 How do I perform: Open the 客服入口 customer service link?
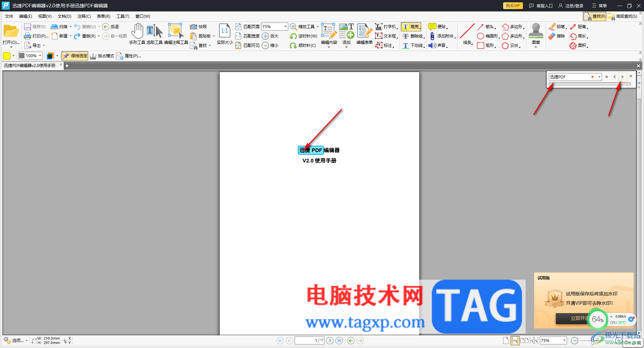coord(541,6)
